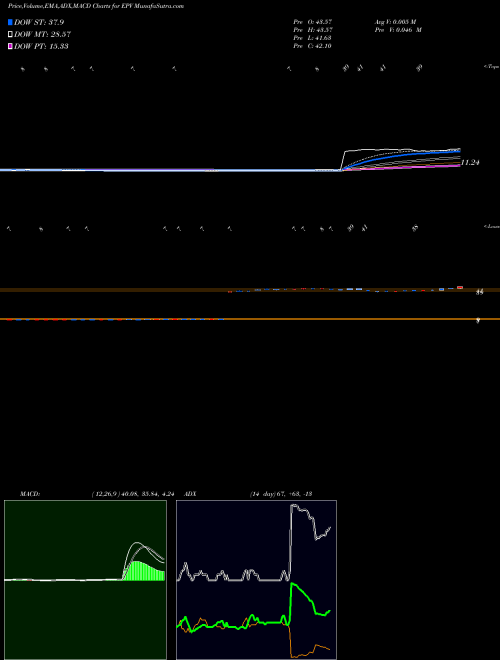Select the 'DOW PT: 15.33' legend label
The width and height of the screenshot is (500, 660).
point(41,46)
